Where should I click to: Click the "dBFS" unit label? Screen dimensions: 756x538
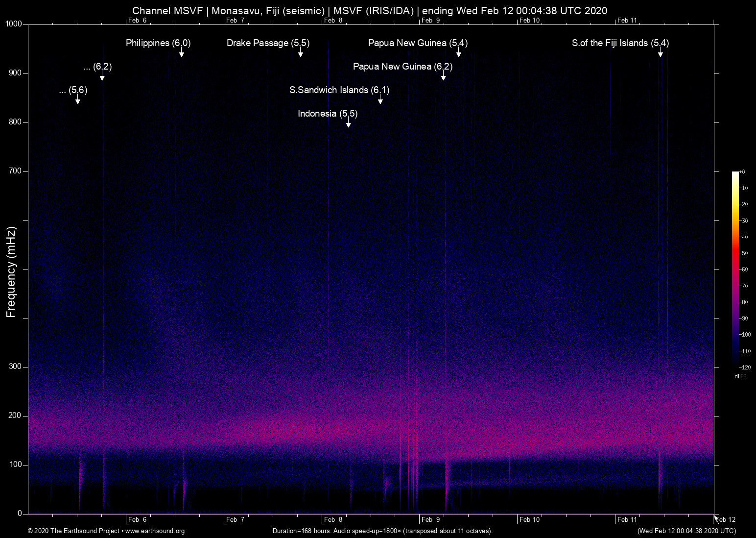point(740,376)
